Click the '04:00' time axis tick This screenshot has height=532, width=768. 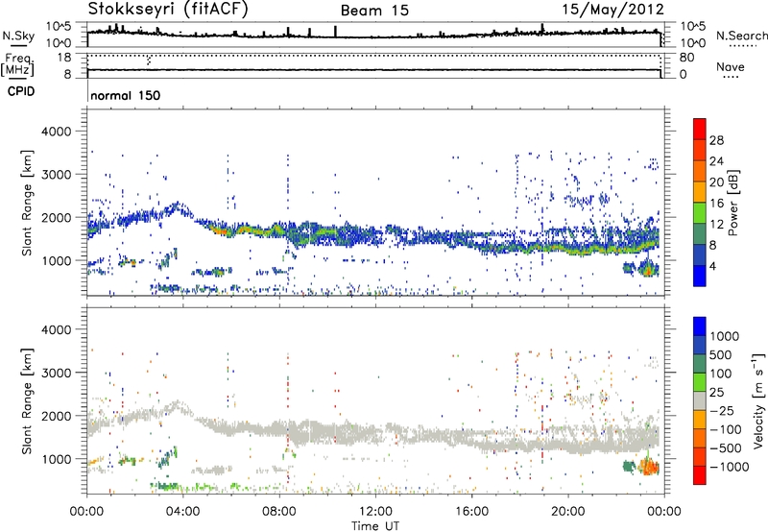[x=183, y=512]
